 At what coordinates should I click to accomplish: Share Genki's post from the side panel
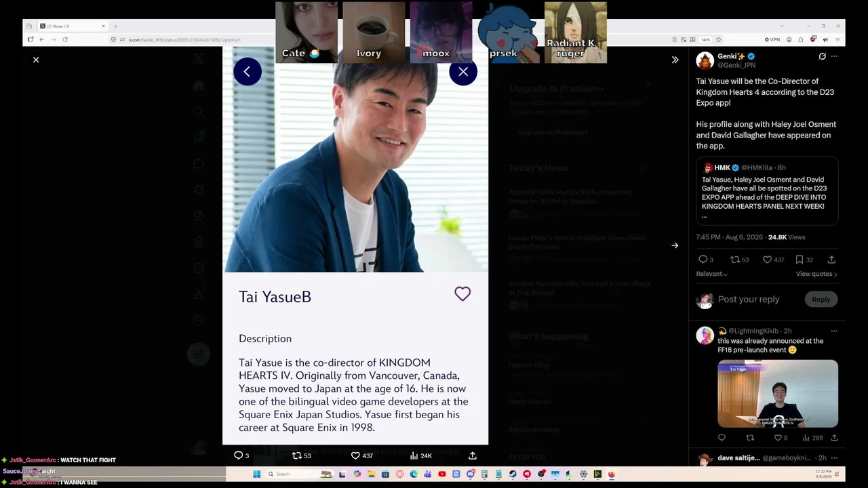pos(831,260)
